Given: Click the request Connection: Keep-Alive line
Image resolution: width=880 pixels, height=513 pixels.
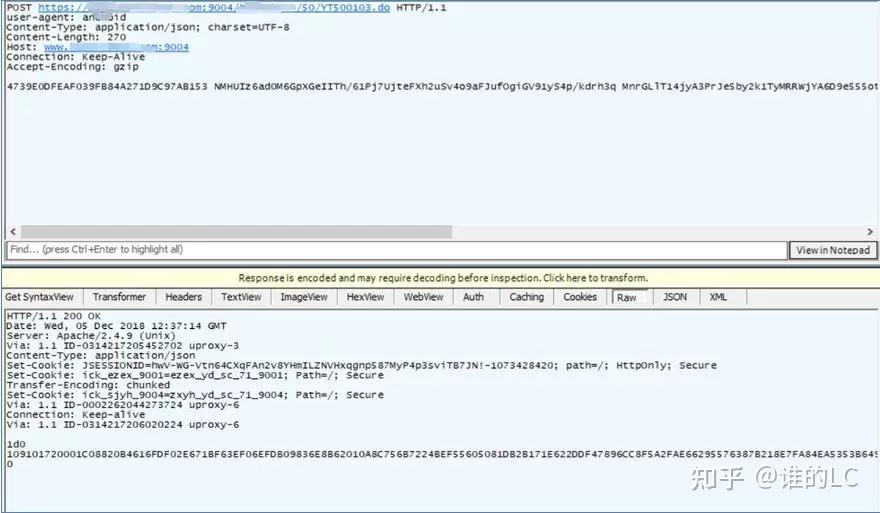Looking at the screenshot, I should [76, 57].
